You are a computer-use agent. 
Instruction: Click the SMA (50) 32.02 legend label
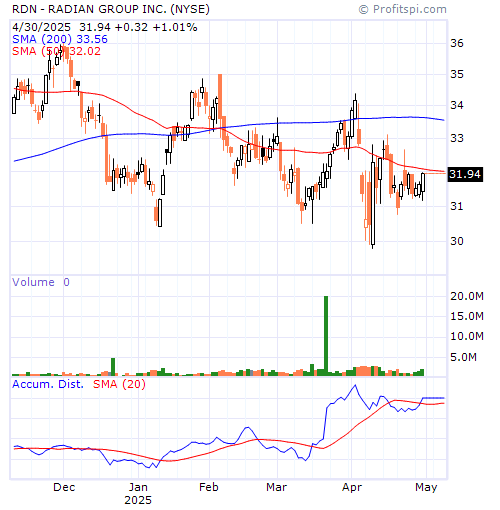tap(56, 51)
